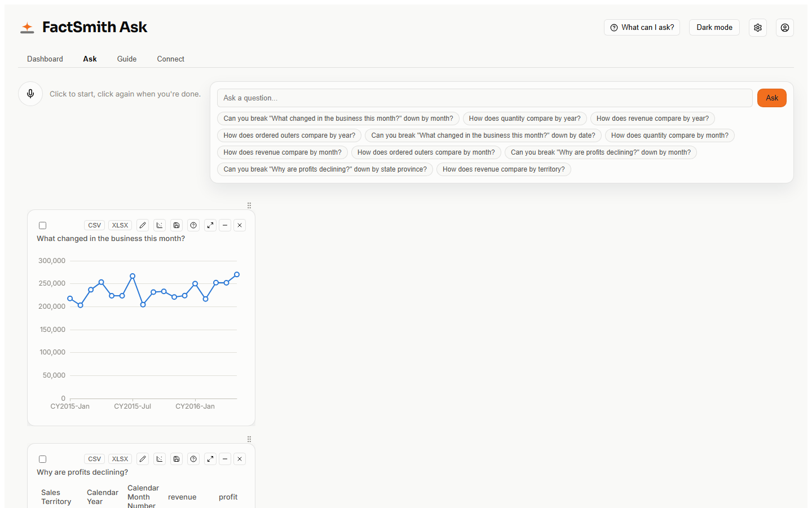The width and height of the screenshot is (812, 508).
Task: Open the user account profile icon
Action: [x=785, y=28]
